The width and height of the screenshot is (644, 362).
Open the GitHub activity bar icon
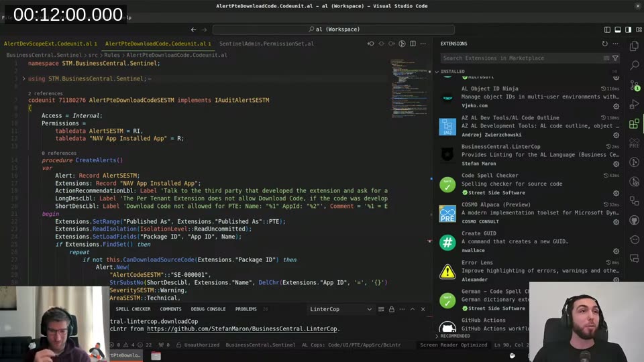(x=635, y=221)
